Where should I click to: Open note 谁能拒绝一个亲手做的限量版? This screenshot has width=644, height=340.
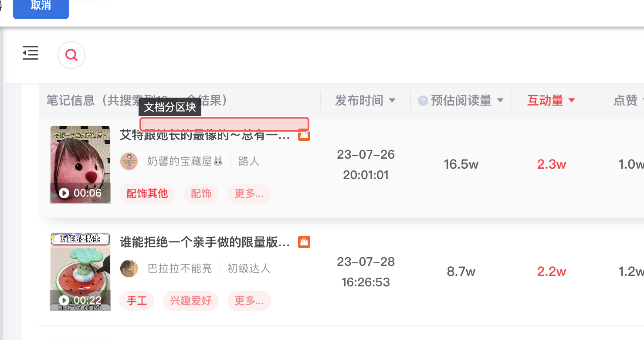205,242
